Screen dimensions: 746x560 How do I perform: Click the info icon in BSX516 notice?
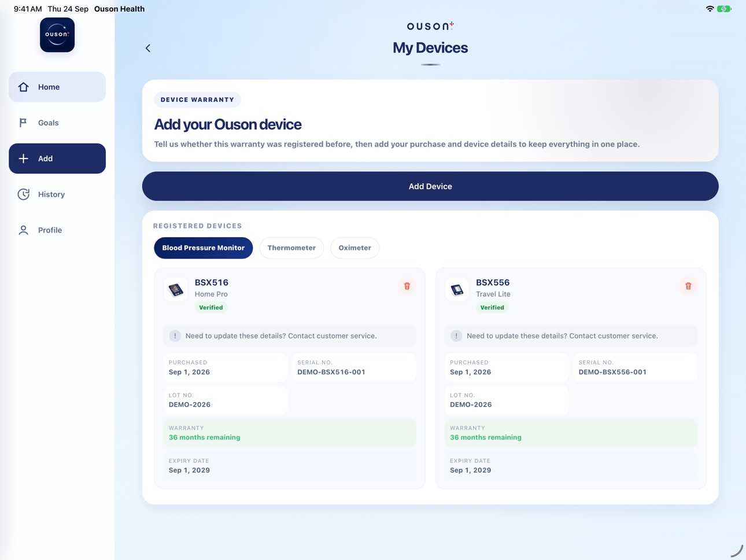[175, 336]
